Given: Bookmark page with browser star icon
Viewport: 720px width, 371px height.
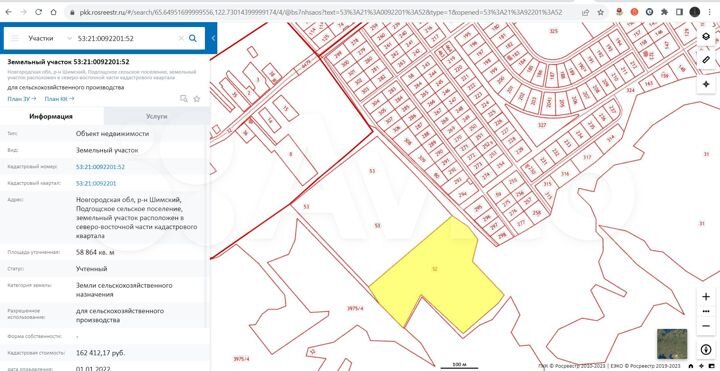Looking at the screenshot, I should pos(600,12).
